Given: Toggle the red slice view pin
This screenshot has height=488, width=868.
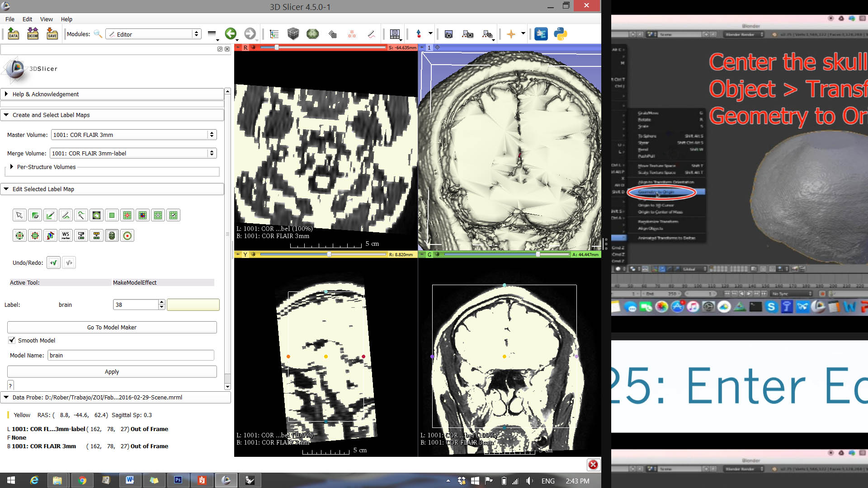Looking at the screenshot, I should coord(238,47).
